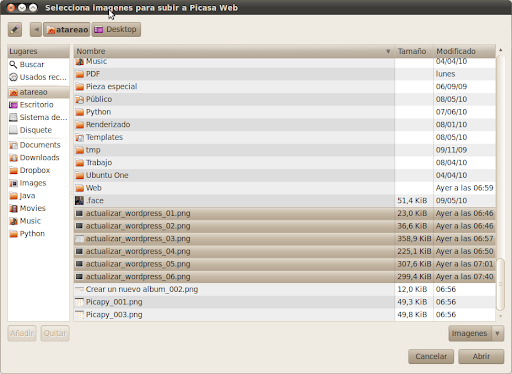Open Downloads bookmark in sidebar

(x=39, y=158)
